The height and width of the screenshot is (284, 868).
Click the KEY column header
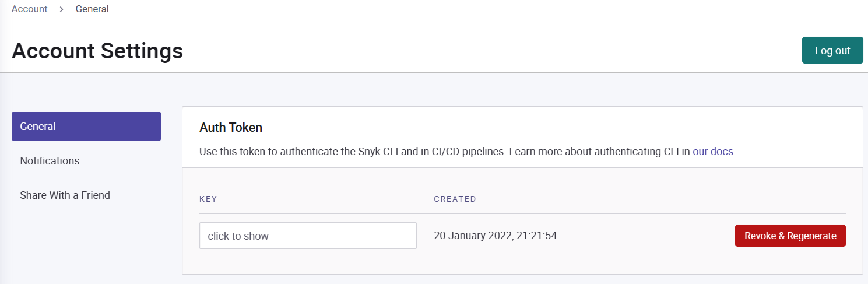click(208, 199)
